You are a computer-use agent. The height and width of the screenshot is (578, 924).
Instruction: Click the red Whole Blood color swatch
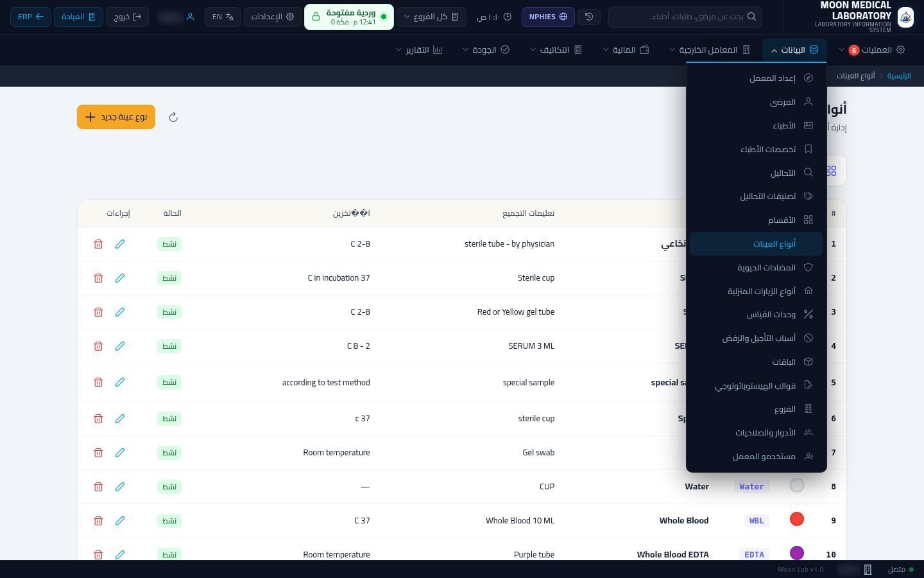pos(797,519)
